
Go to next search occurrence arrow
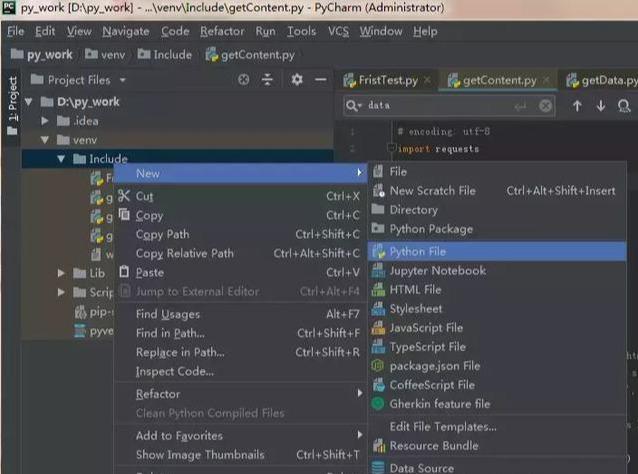coord(601,106)
